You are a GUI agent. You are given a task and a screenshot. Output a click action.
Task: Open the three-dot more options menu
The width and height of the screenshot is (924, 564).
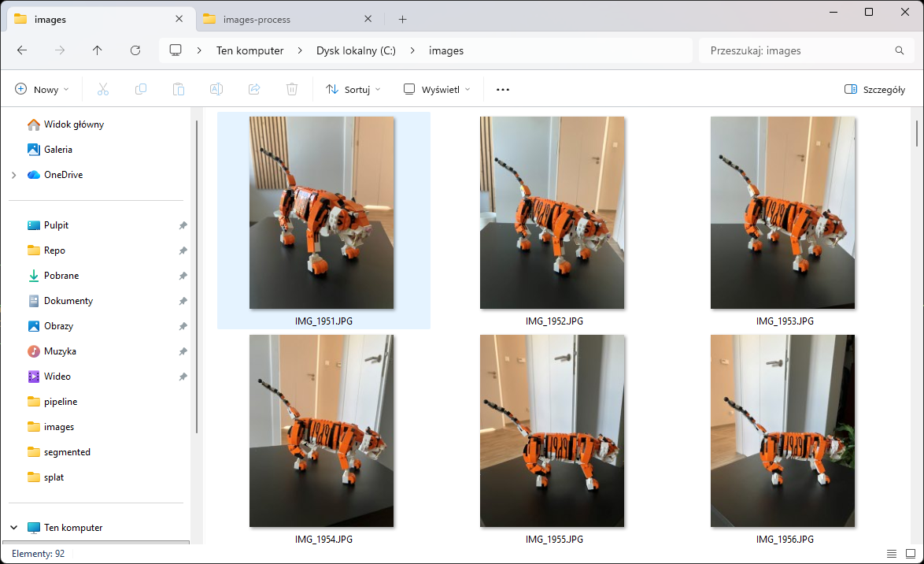pos(503,90)
